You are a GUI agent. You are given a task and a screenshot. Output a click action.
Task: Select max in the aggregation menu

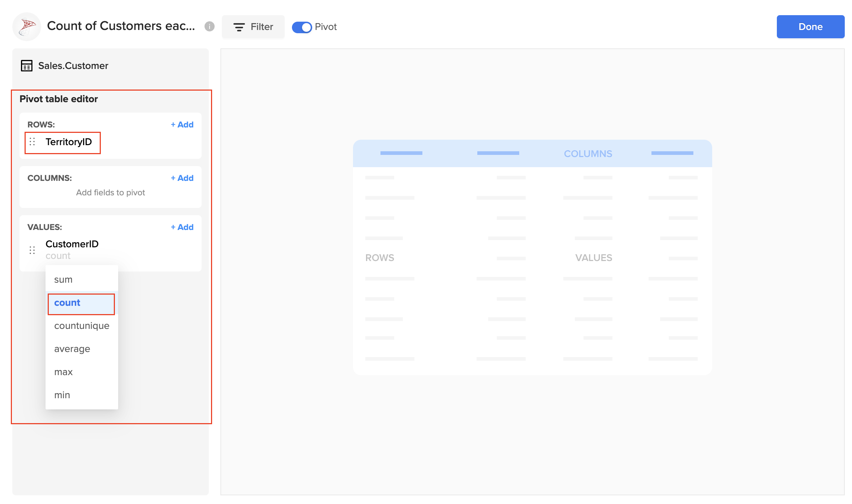point(64,372)
